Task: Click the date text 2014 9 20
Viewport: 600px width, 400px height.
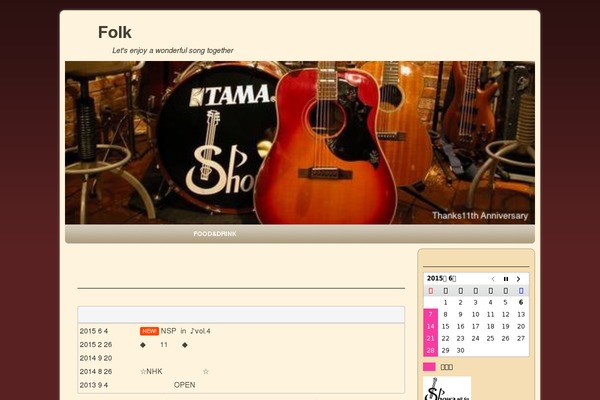Action: click(x=96, y=358)
